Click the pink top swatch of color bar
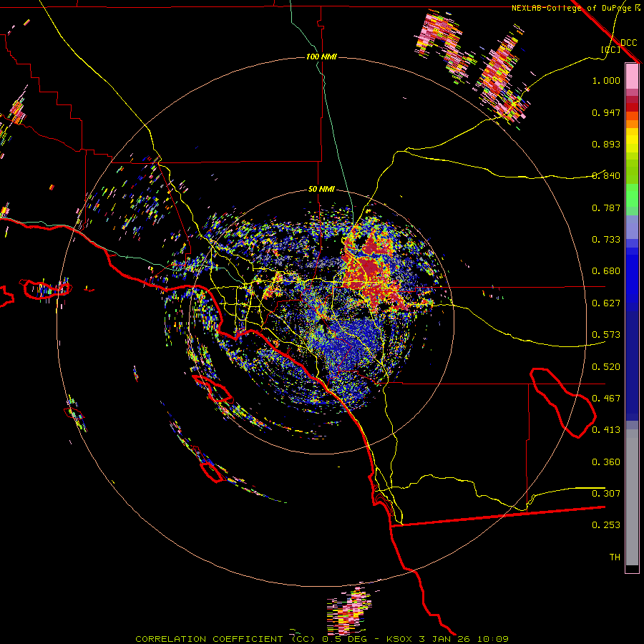 coord(632,76)
